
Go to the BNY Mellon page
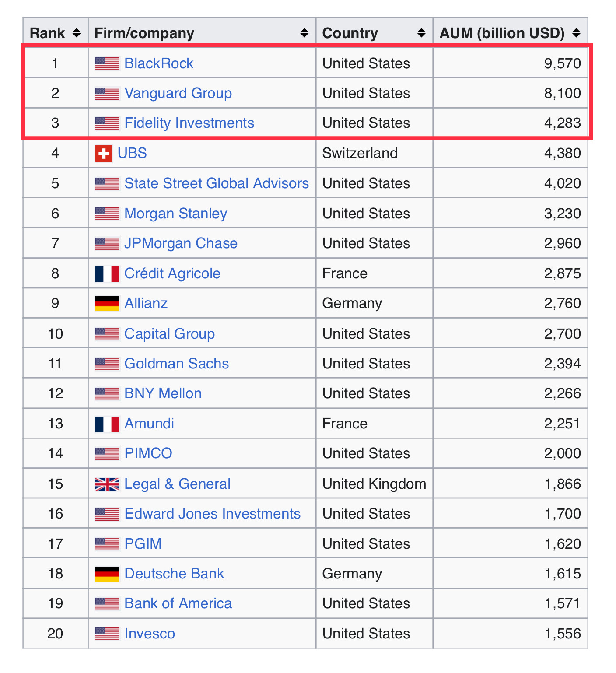[x=163, y=393]
